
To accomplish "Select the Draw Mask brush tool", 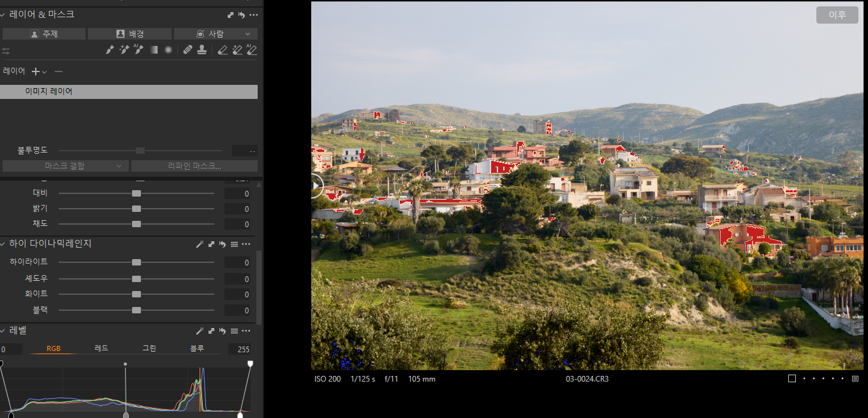I will 110,50.
